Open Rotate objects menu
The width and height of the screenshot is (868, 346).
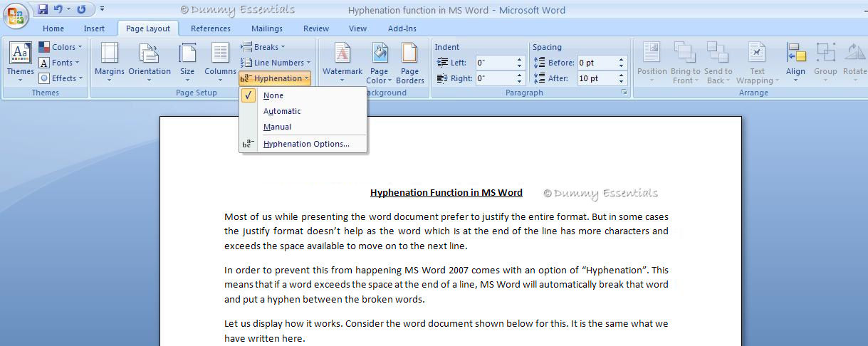tap(854, 63)
